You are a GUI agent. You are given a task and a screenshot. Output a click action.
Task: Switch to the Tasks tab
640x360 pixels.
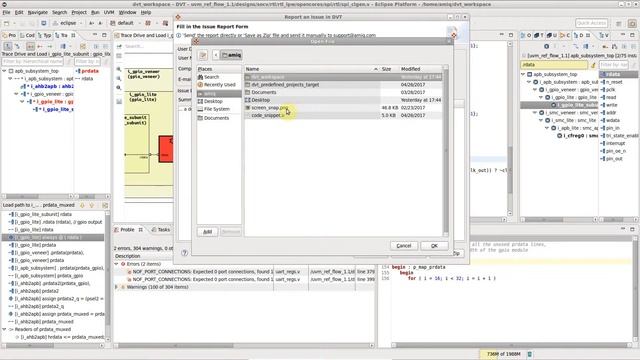coord(161,230)
